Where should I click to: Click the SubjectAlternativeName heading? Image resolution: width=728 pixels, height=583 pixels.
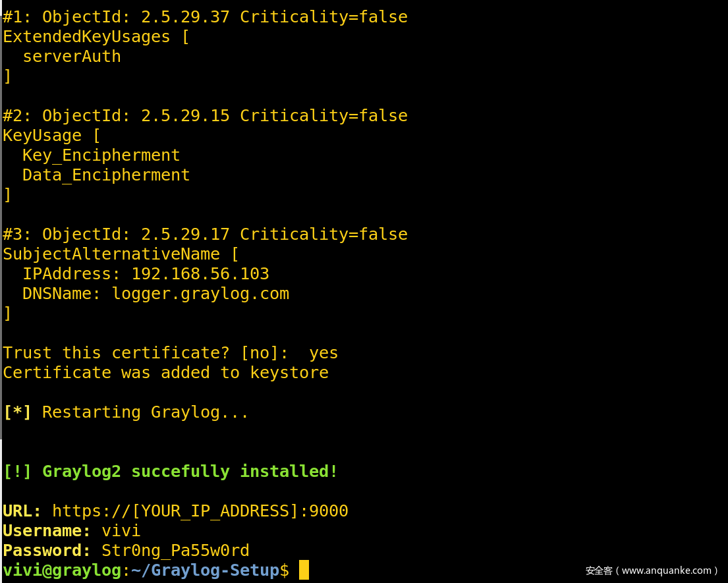point(111,254)
